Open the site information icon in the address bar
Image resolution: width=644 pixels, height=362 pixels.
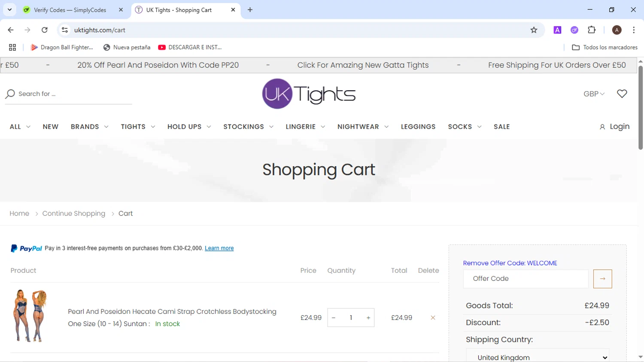[65, 30]
